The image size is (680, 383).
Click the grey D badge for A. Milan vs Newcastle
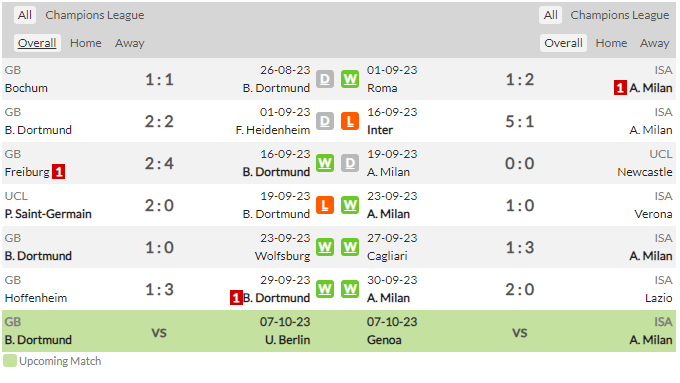point(350,163)
